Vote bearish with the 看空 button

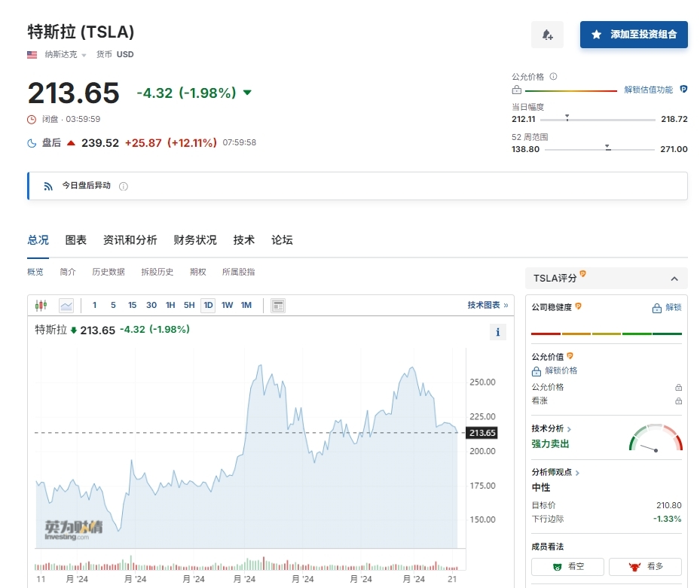coord(568,566)
